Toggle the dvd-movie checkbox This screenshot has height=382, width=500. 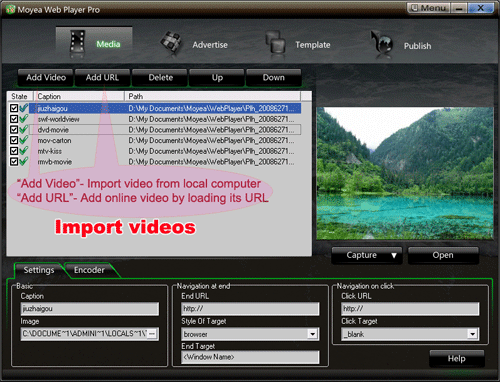(x=14, y=129)
